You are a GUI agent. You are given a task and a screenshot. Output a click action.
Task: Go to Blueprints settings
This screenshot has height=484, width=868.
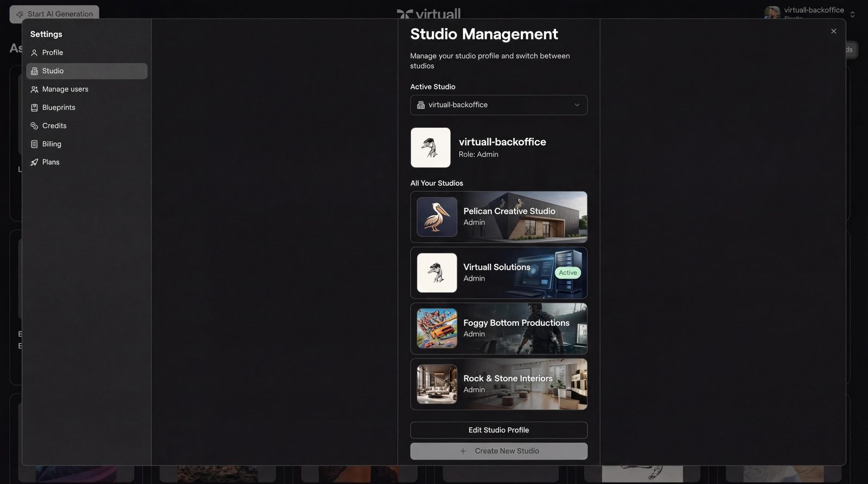pyautogui.click(x=87, y=107)
